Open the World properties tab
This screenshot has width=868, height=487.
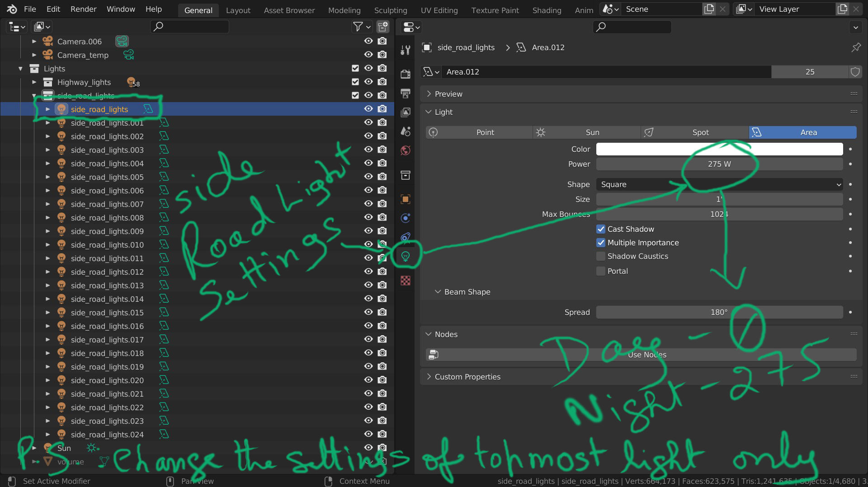pyautogui.click(x=406, y=150)
